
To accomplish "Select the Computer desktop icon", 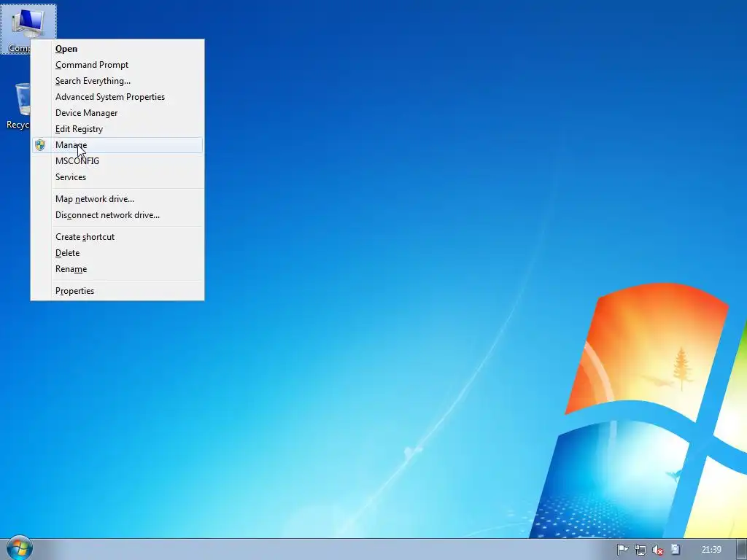I will [x=28, y=24].
